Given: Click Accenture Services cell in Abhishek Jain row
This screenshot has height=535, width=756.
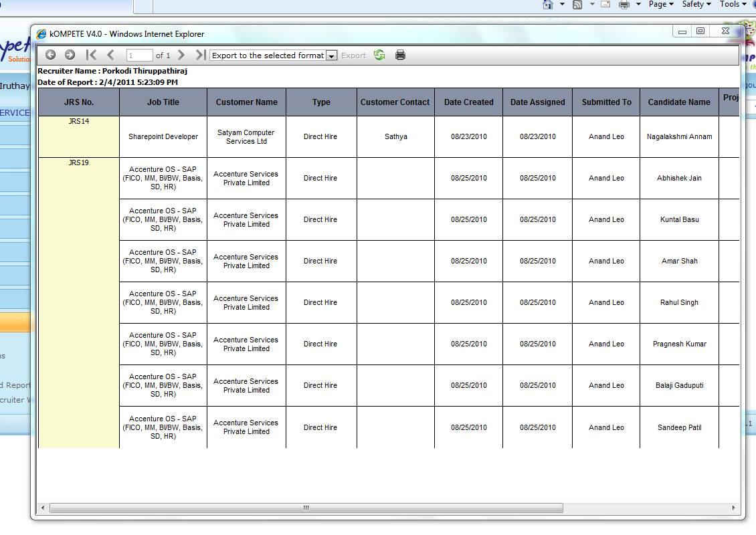Looking at the screenshot, I should (246, 179).
